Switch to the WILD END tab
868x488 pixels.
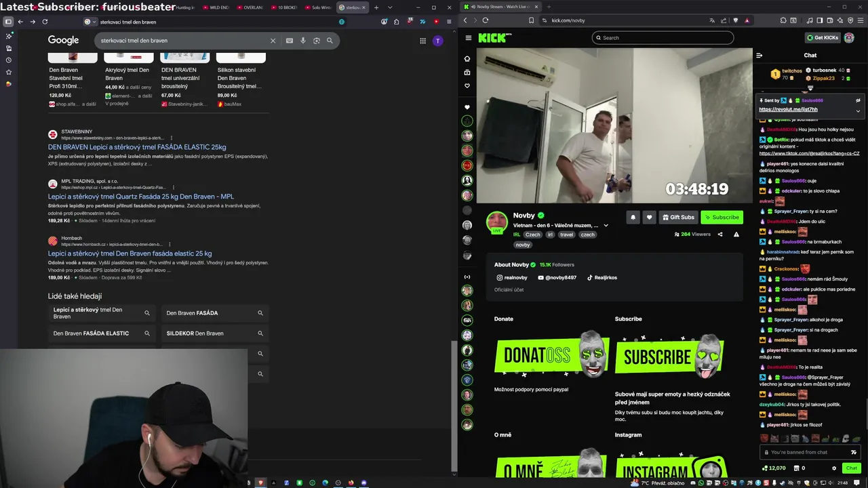click(x=216, y=7)
